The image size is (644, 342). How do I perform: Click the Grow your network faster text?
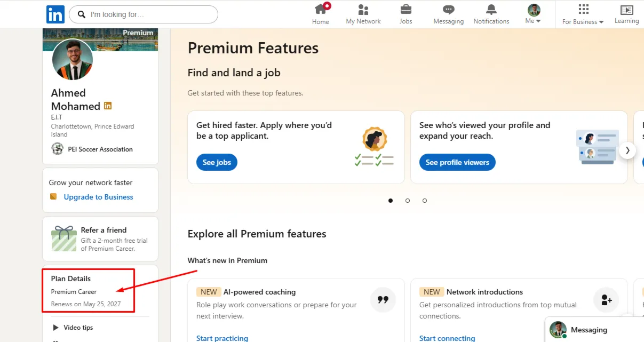coord(91,182)
